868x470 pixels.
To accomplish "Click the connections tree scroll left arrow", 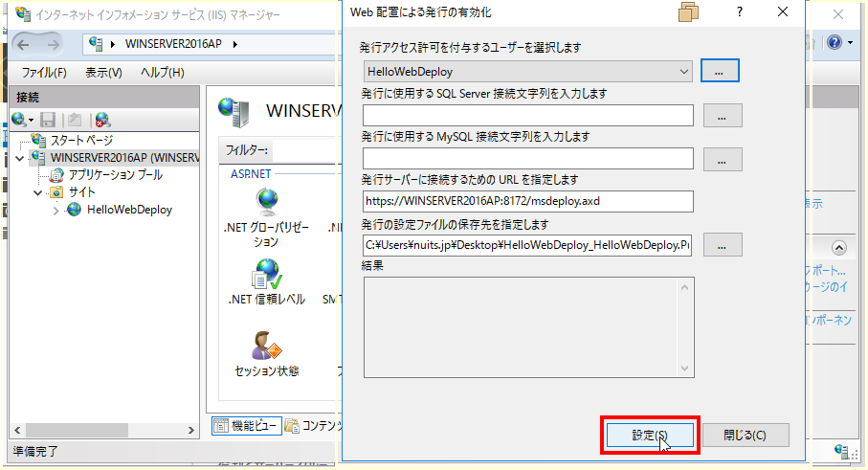I will [17, 430].
